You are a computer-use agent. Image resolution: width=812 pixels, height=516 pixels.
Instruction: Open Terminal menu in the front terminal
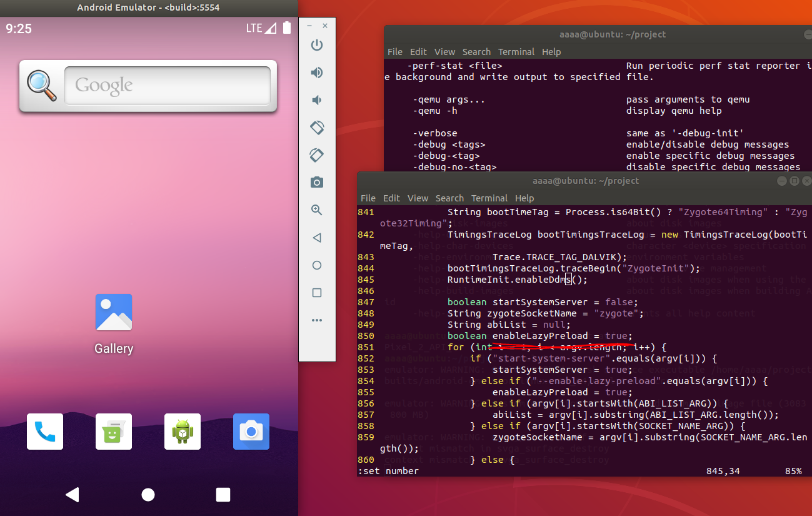click(489, 198)
